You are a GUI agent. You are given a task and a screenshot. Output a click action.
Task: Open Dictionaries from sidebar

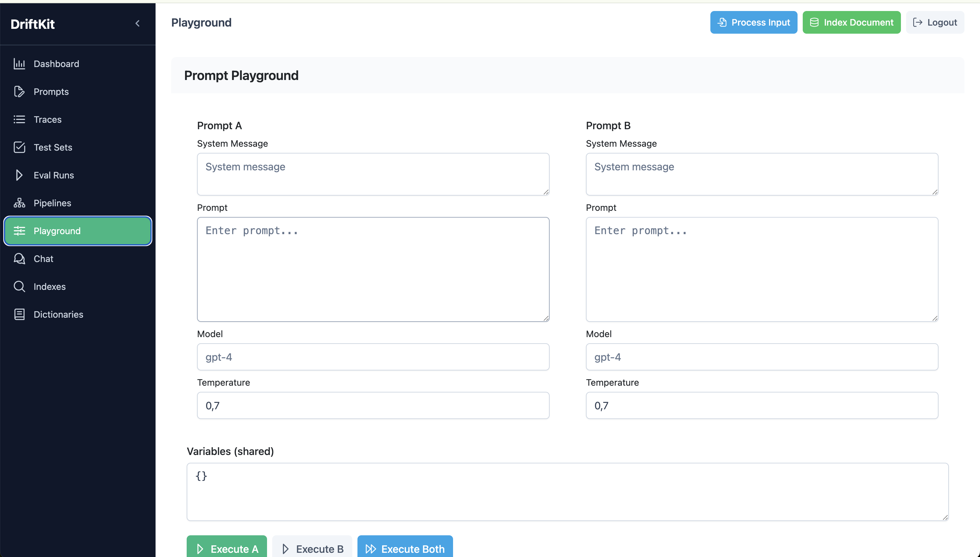click(x=78, y=314)
